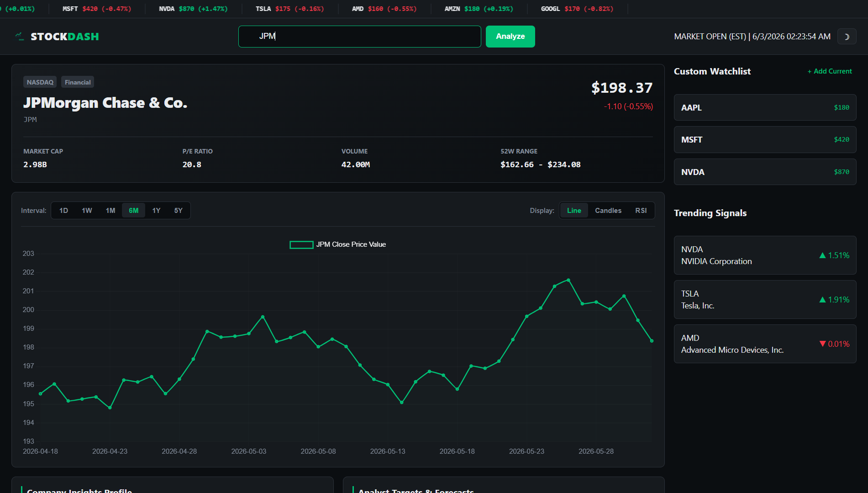
Task: Click MSFT $420 in ticker tape
Action: 97,9
